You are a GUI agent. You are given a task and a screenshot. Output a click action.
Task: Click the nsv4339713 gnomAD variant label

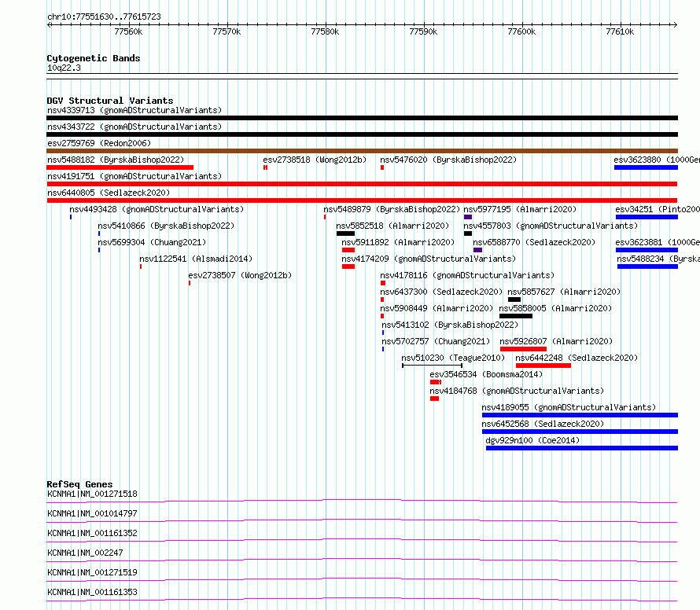pyautogui.click(x=134, y=110)
